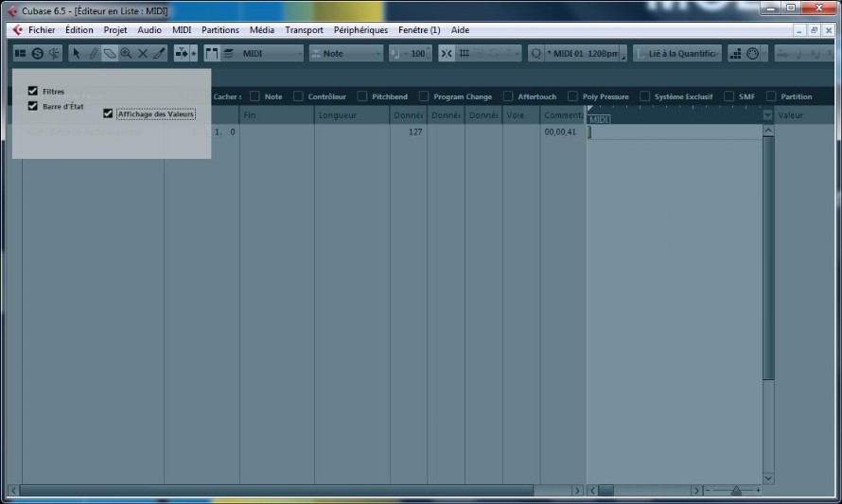This screenshot has height=504, width=842.
Task: Open the MIDI insert type dropdown
Action: (269, 53)
